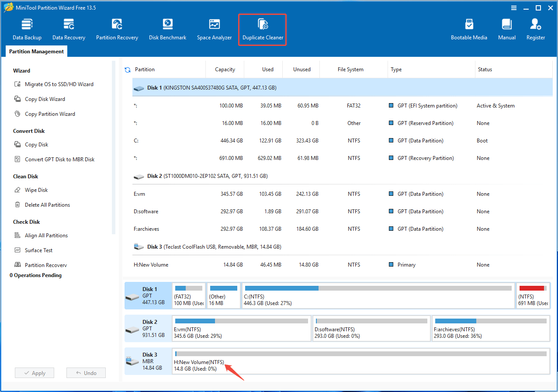
Task: Open Data Recovery
Action: click(68, 28)
